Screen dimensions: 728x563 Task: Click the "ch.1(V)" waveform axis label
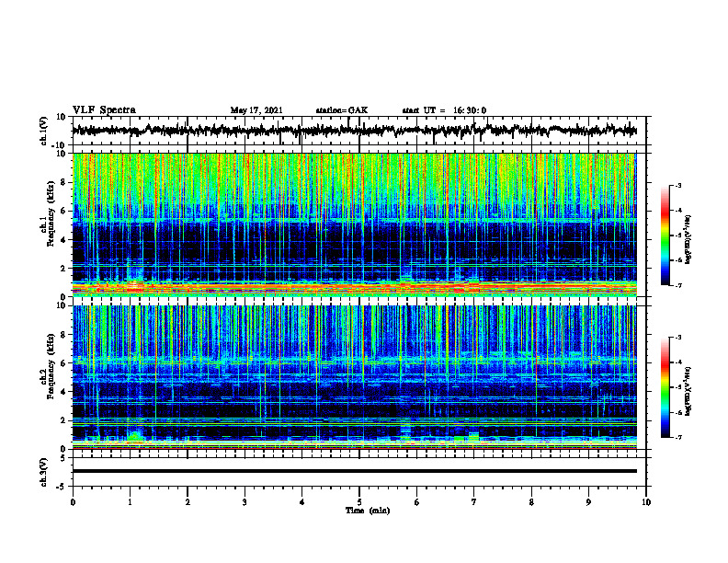pos(44,131)
